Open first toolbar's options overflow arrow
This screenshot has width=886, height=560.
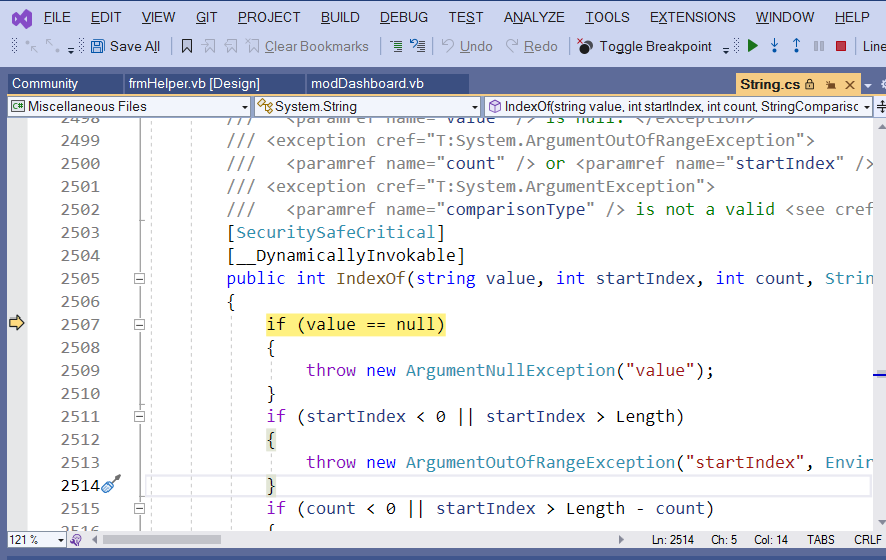tap(71, 50)
